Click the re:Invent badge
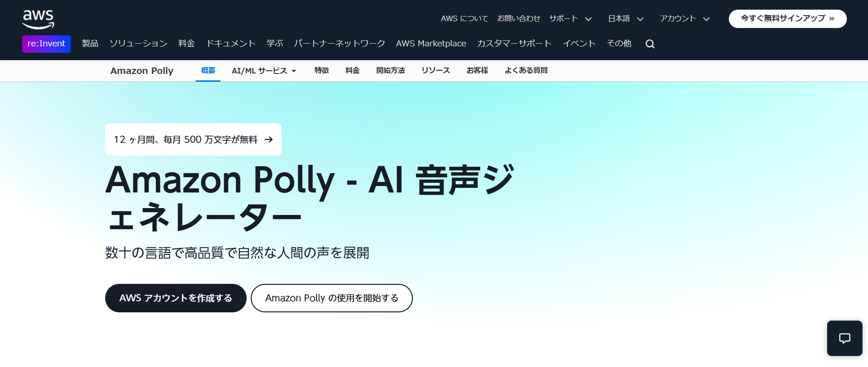 tap(46, 44)
